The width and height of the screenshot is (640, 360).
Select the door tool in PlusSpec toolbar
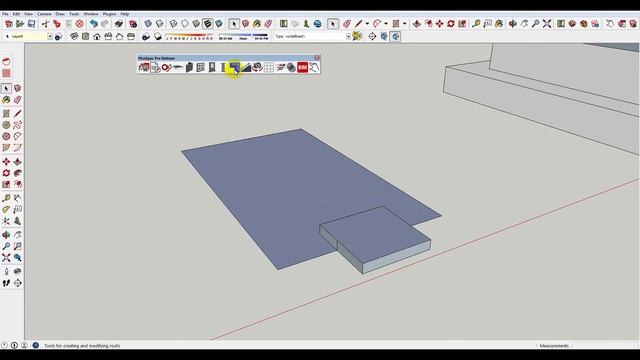click(212, 67)
